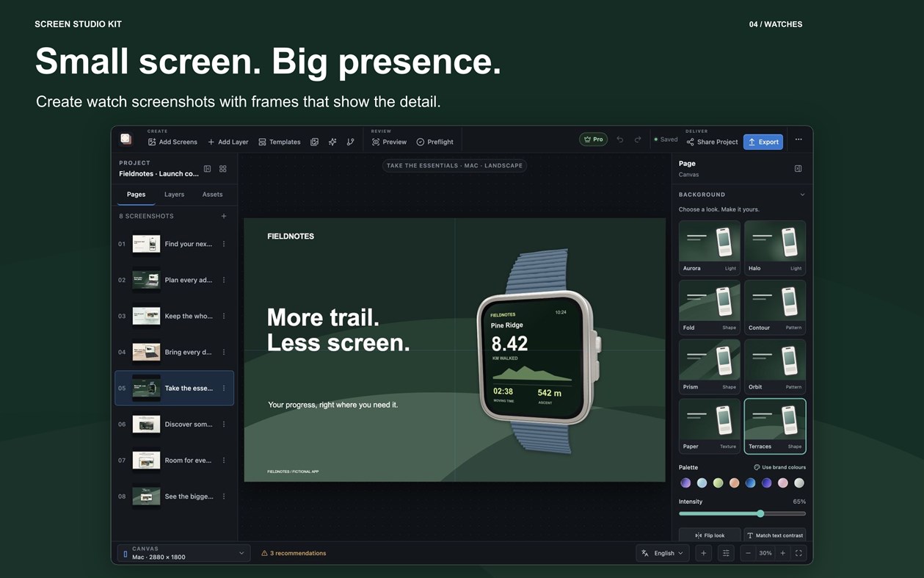Switch to grid view of project pages
The width and height of the screenshot is (924, 578).
pyautogui.click(x=223, y=169)
